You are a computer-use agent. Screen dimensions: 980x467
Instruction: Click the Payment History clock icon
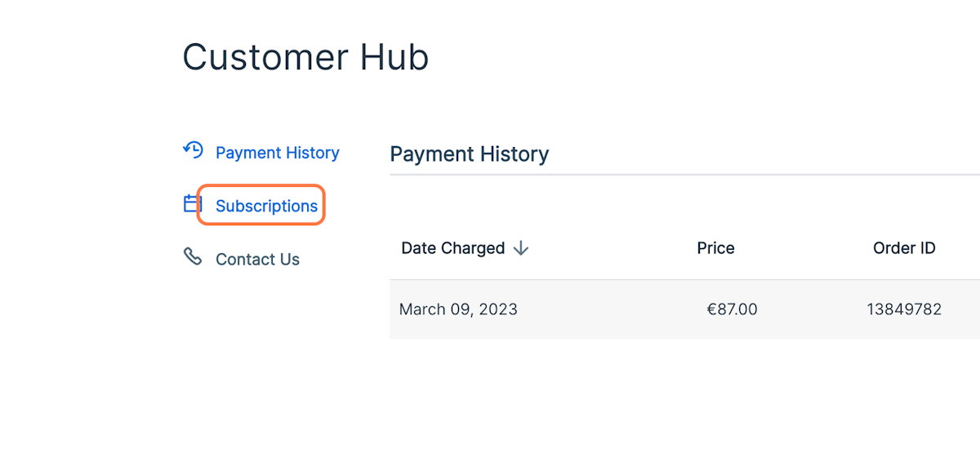pyautogui.click(x=193, y=150)
